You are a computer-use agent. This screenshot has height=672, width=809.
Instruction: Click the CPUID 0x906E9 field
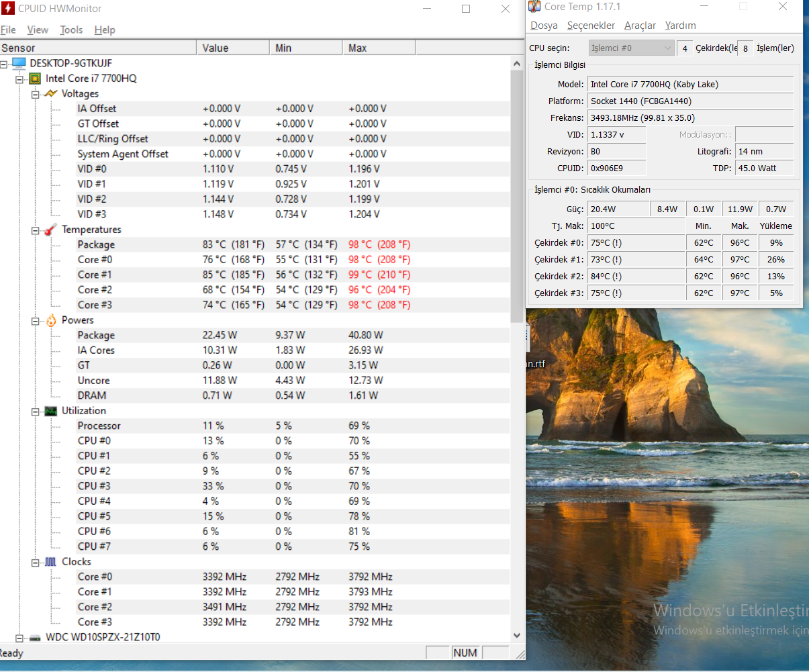[617, 169]
